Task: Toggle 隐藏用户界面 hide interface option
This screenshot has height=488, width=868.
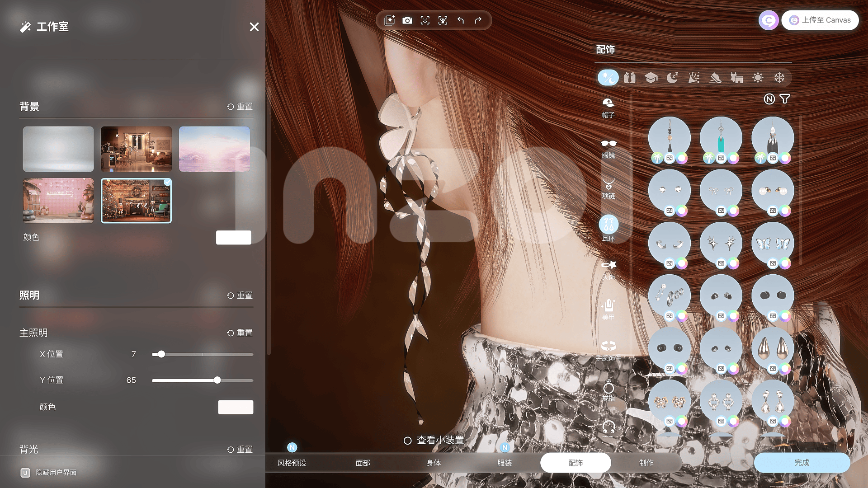Action: pyautogui.click(x=49, y=473)
